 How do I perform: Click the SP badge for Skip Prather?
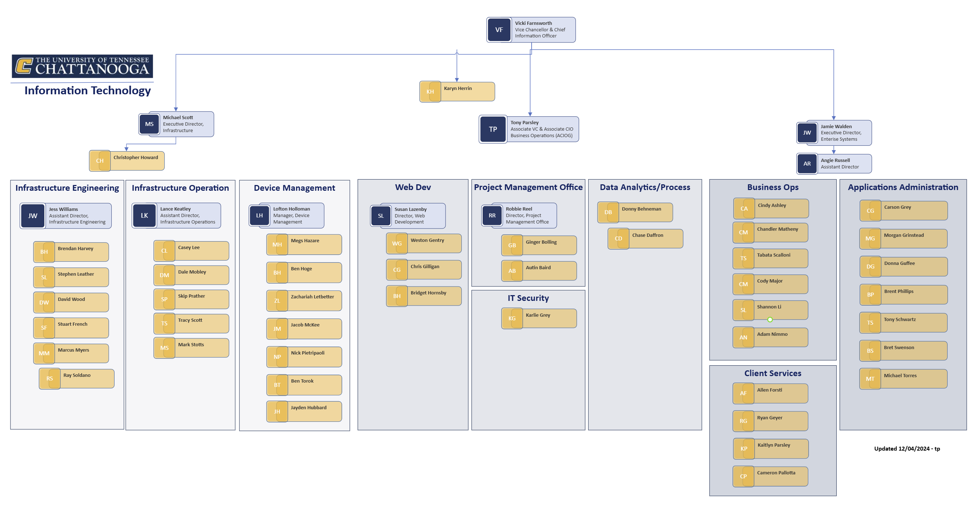click(164, 299)
